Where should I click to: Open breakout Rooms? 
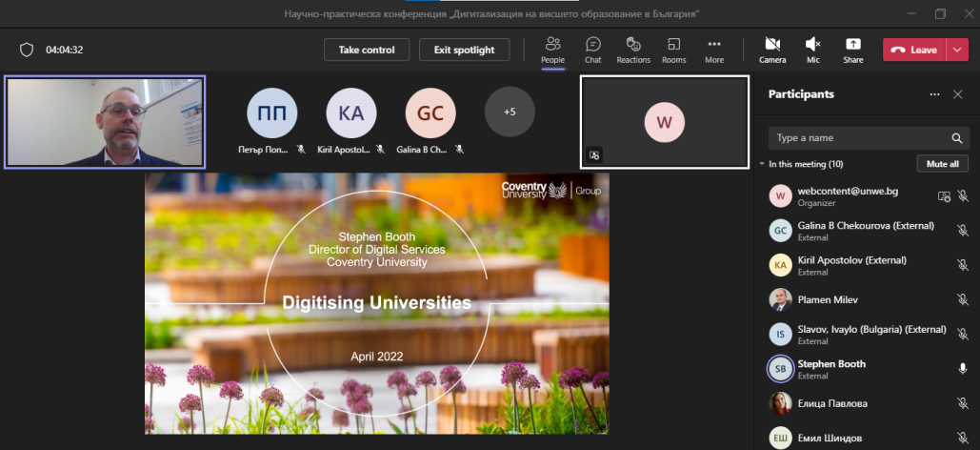pyautogui.click(x=673, y=51)
